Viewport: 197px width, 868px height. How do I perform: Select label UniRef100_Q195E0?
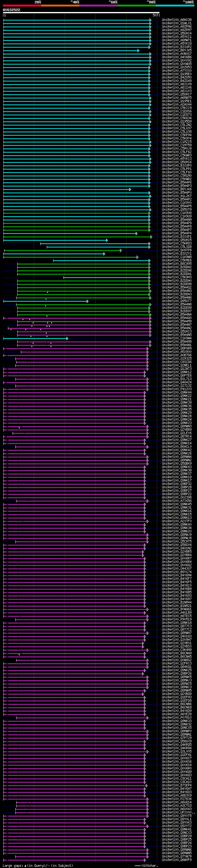coord(177,74)
